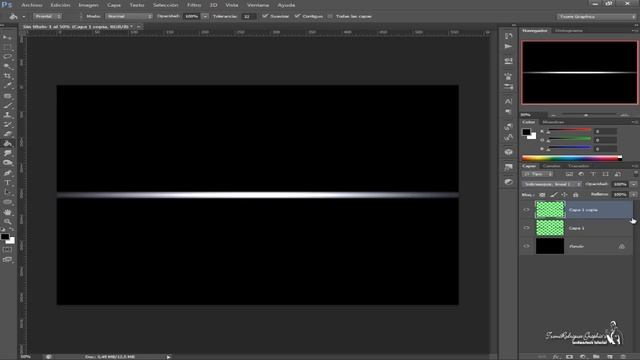Select the Move tool
This screenshot has width=640, height=360.
7,38
